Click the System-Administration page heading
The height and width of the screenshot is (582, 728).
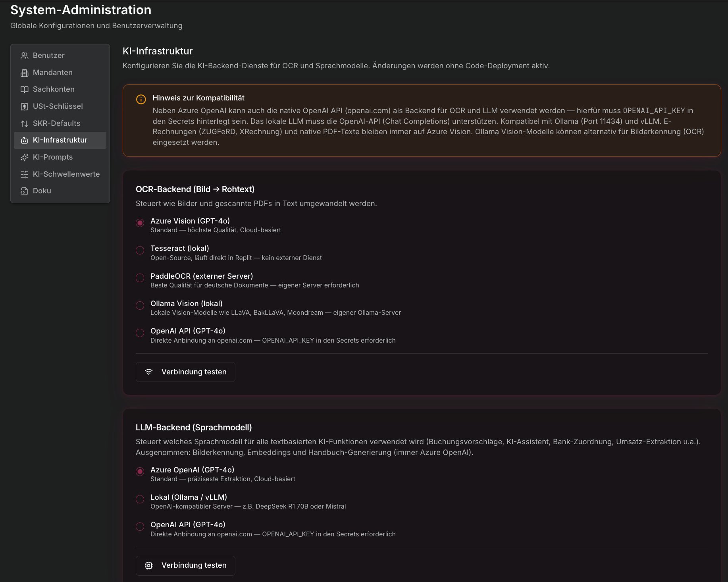(81, 10)
